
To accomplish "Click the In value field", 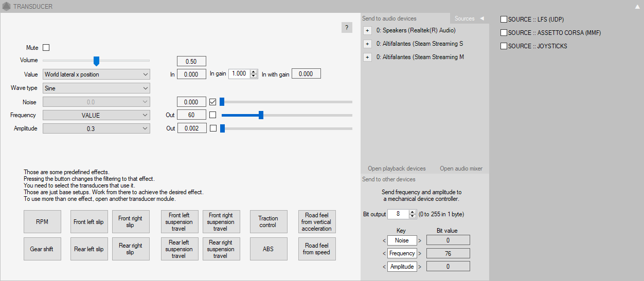I will 191,74.
